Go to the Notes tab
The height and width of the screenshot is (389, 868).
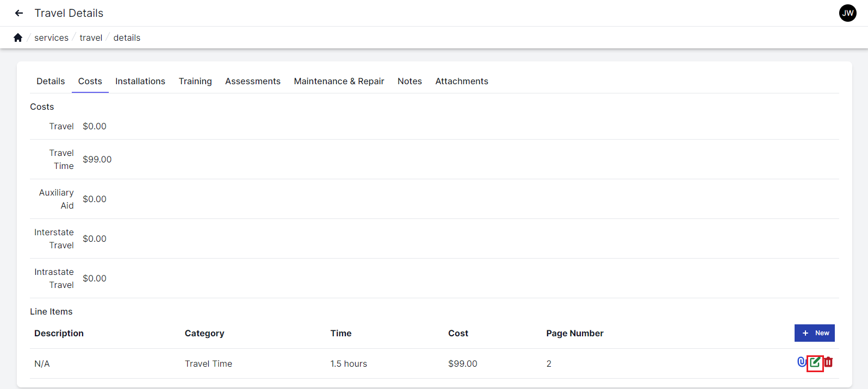click(x=410, y=81)
